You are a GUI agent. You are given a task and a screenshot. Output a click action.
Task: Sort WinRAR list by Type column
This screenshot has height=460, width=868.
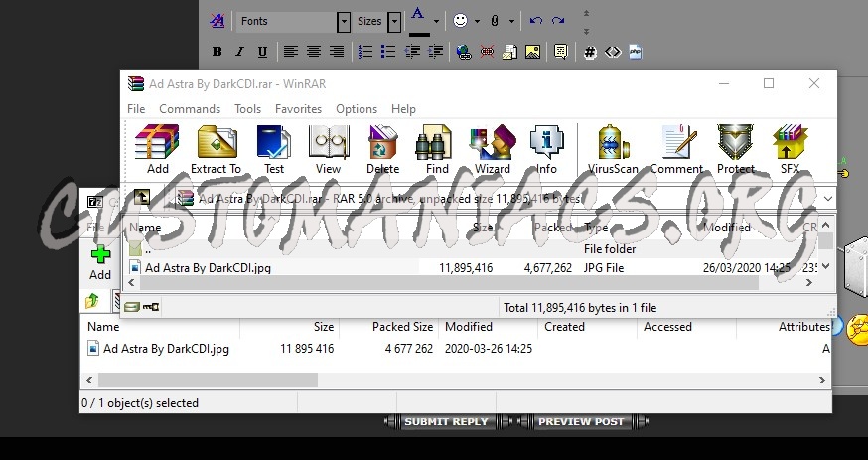(x=596, y=228)
